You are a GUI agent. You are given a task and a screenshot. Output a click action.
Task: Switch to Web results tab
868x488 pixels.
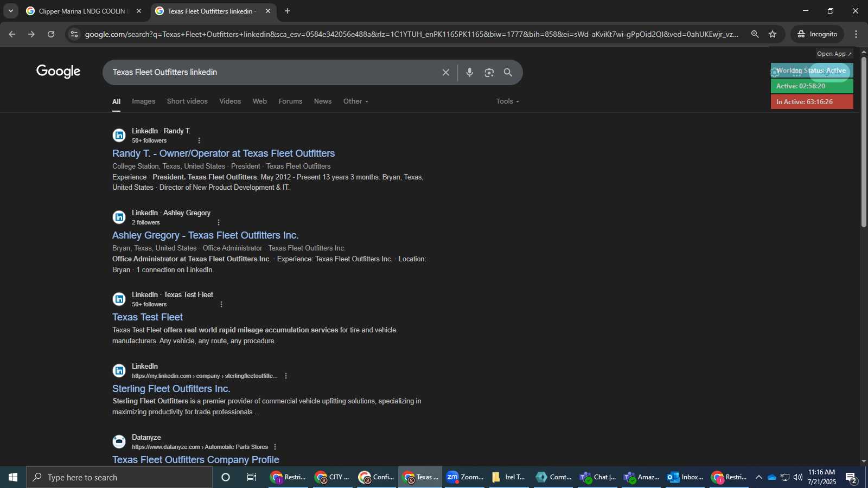[x=260, y=101]
